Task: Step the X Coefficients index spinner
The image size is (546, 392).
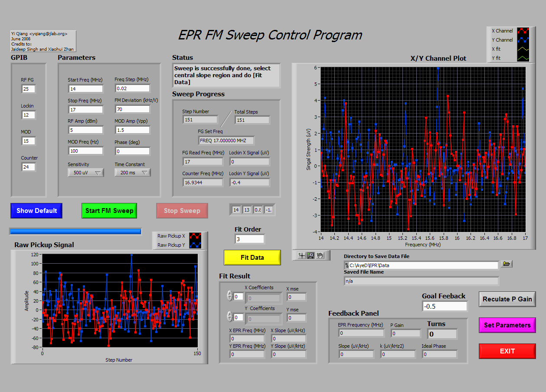Action: coord(230,296)
